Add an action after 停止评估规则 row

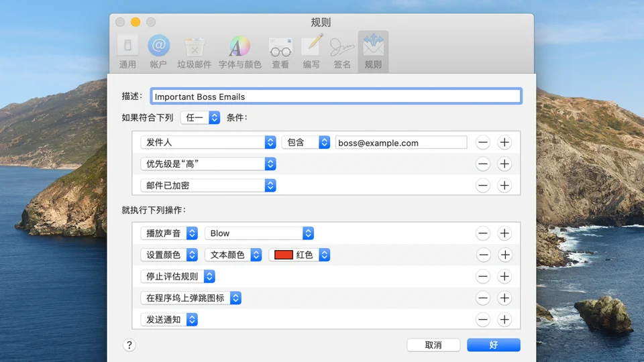(x=504, y=276)
